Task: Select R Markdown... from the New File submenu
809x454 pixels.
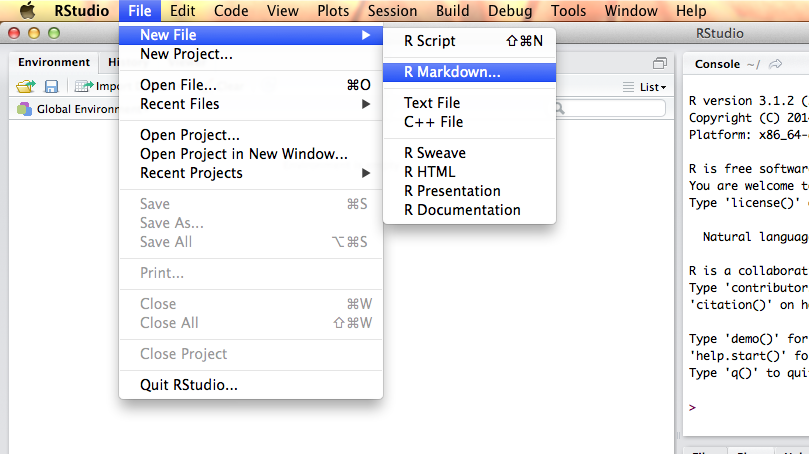Action: 452,72
